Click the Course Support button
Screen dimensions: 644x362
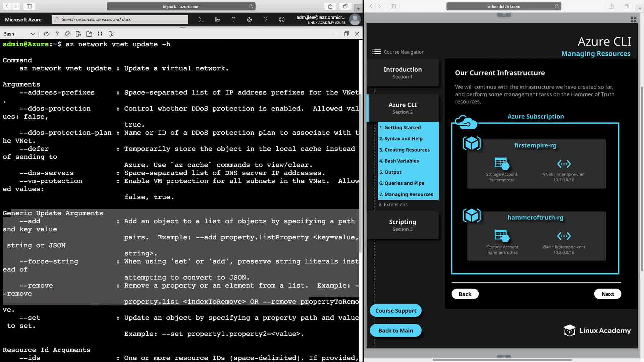[x=395, y=311]
